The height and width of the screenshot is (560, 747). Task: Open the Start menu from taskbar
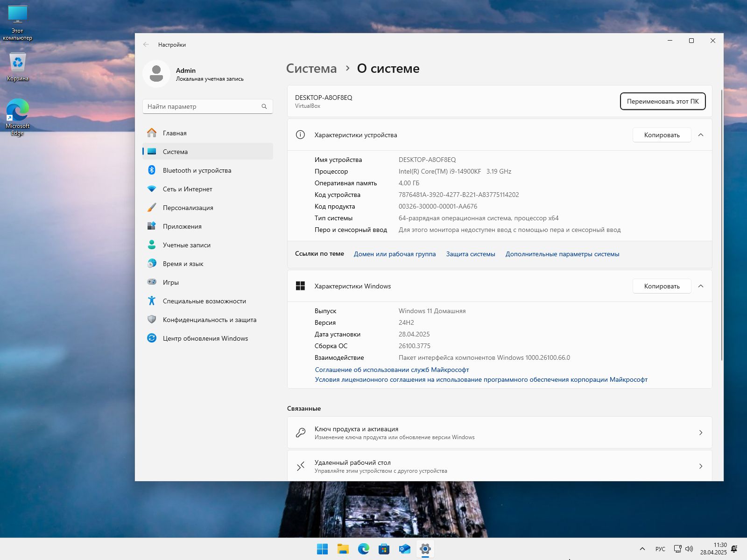click(322, 549)
